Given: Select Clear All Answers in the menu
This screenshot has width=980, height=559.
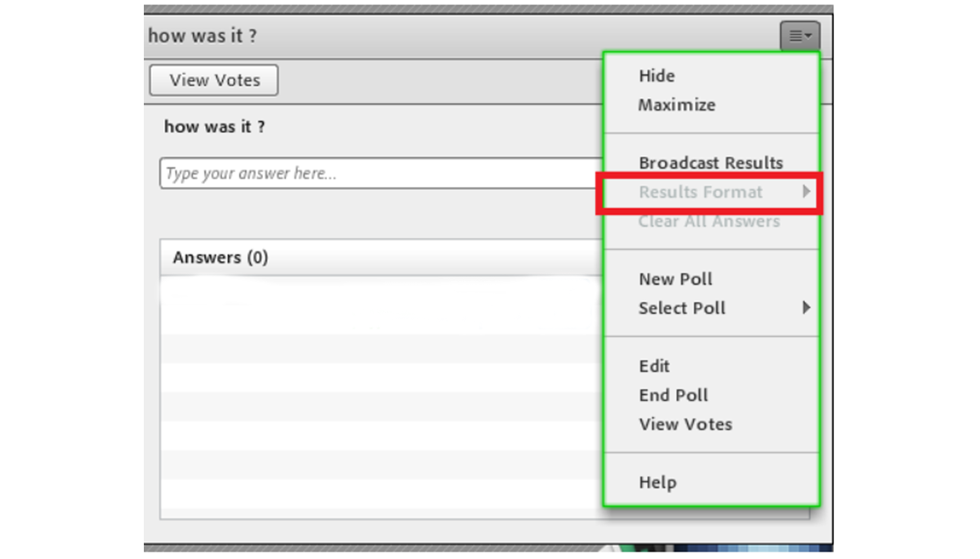Looking at the screenshot, I should pyautogui.click(x=709, y=221).
